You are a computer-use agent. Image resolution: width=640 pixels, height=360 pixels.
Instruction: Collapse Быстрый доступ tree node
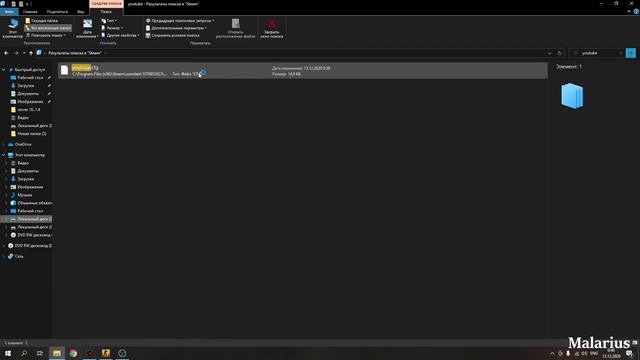click(x=4, y=70)
